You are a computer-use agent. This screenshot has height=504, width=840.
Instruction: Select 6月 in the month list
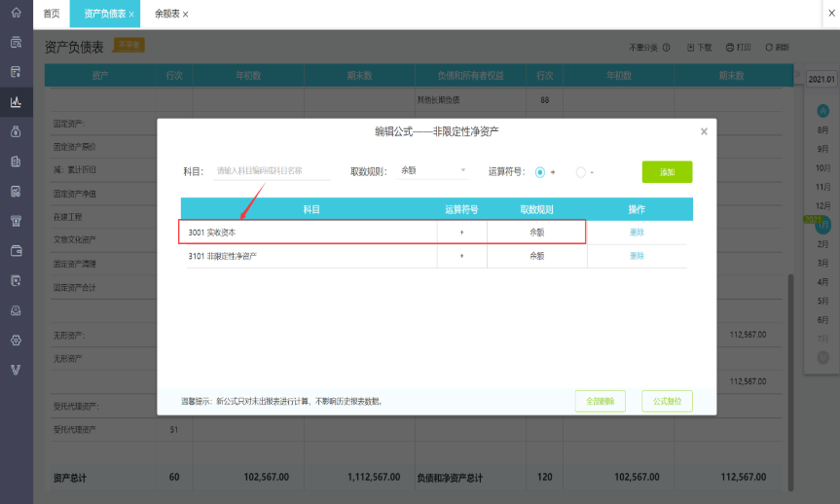click(x=822, y=320)
